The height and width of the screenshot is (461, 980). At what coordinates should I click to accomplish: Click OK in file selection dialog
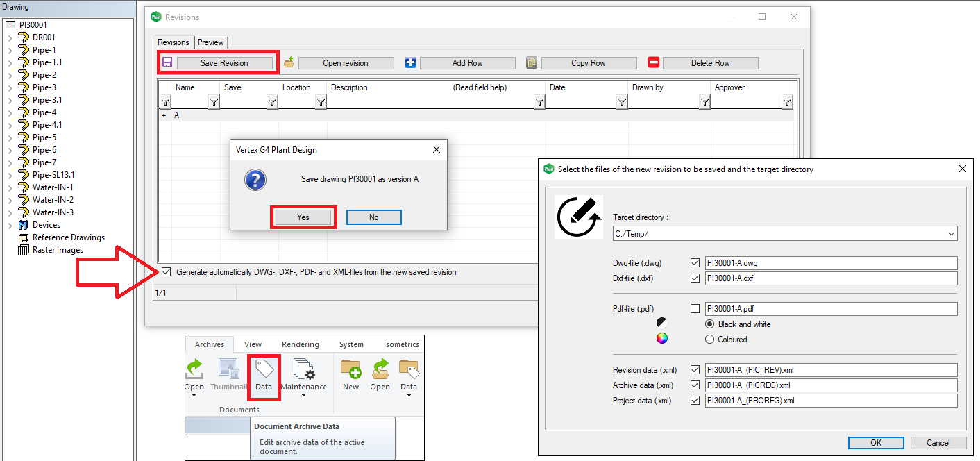876,443
